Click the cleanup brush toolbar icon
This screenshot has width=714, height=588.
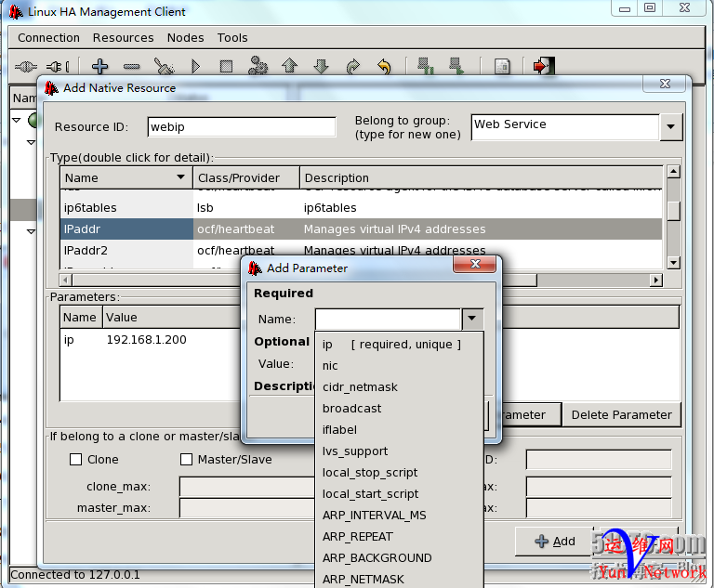point(164,67)
